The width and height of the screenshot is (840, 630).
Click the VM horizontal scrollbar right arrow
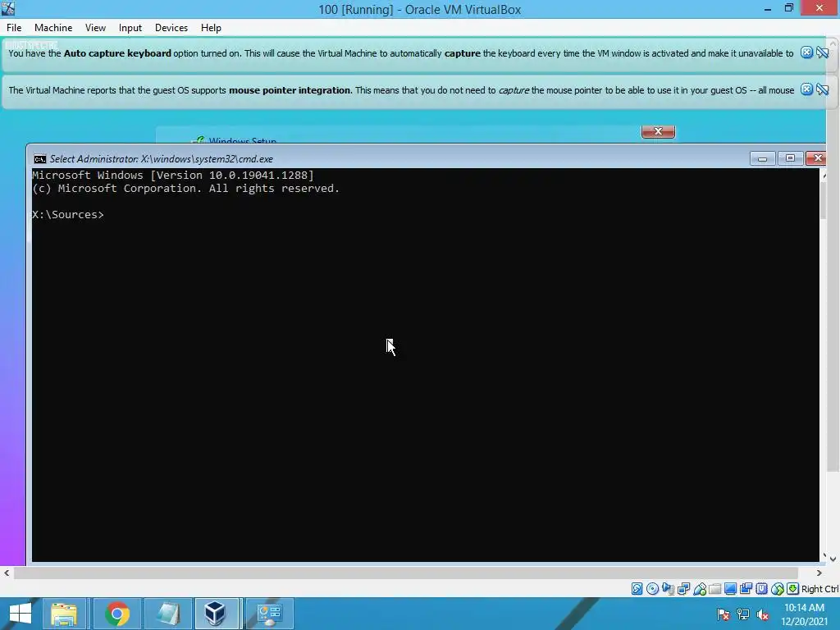point(819,573)
